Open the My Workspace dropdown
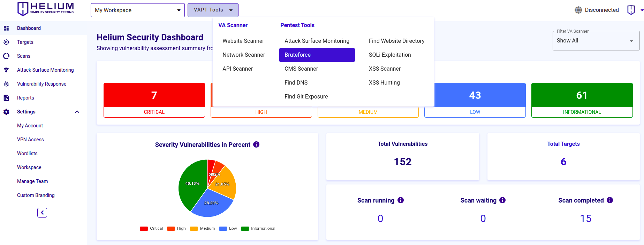The width and height of the screenshot is (644, 245). tap(137, 10)
